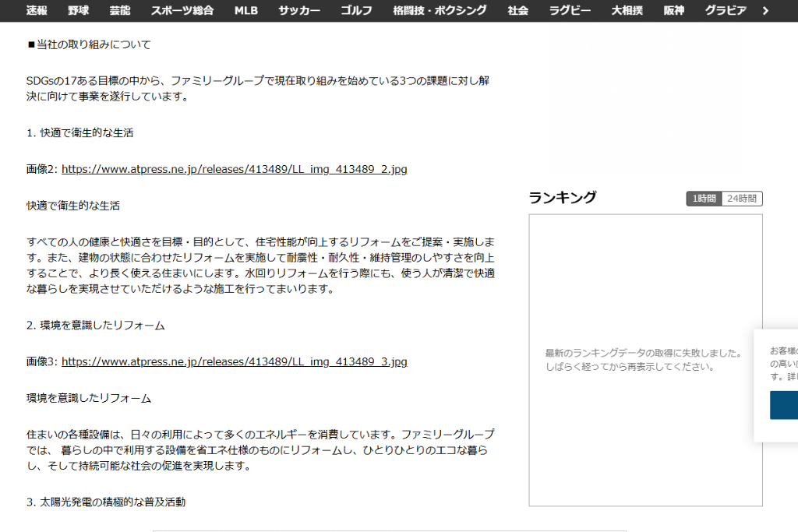
Task: Click the ランキング heading
Action: pyautogui.click(x=563, y=197)
